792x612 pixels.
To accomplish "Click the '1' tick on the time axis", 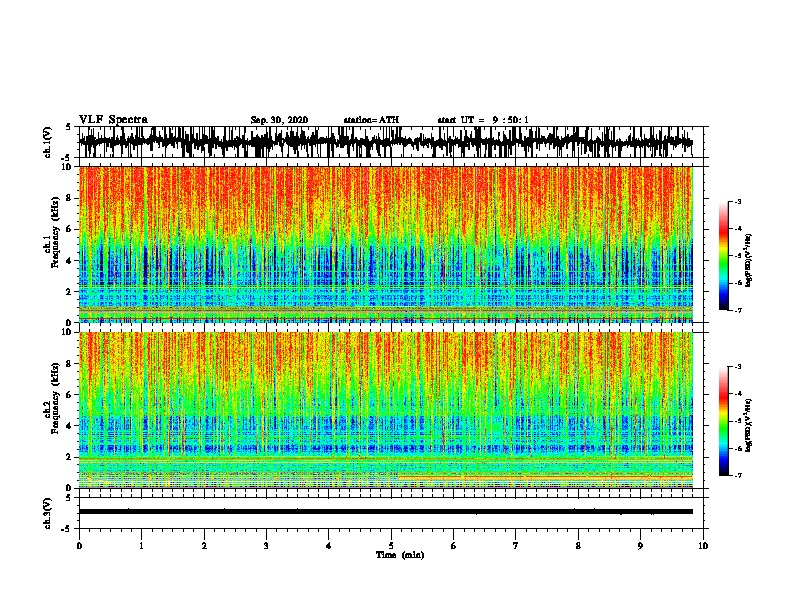I will coord(141,546).
